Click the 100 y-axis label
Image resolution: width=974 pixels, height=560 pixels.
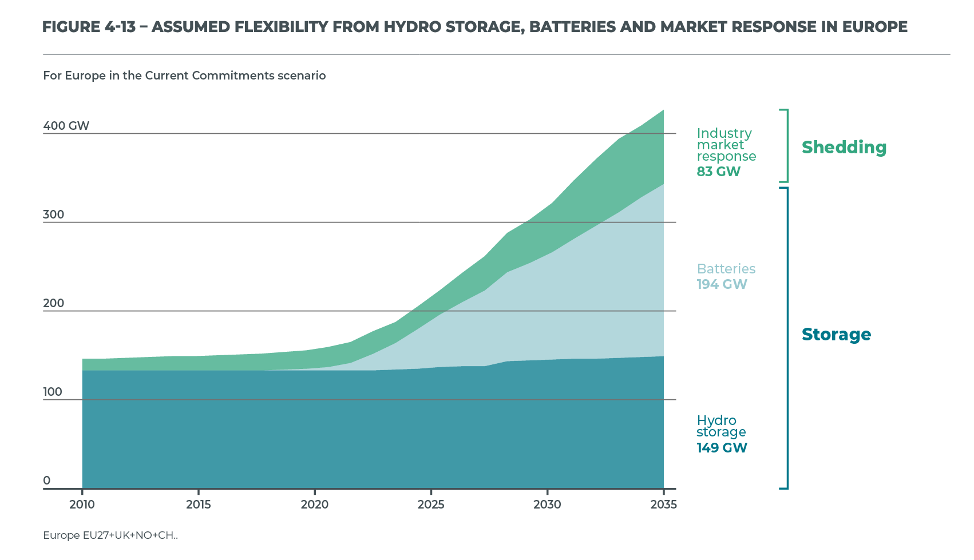[x=53, y=392]
